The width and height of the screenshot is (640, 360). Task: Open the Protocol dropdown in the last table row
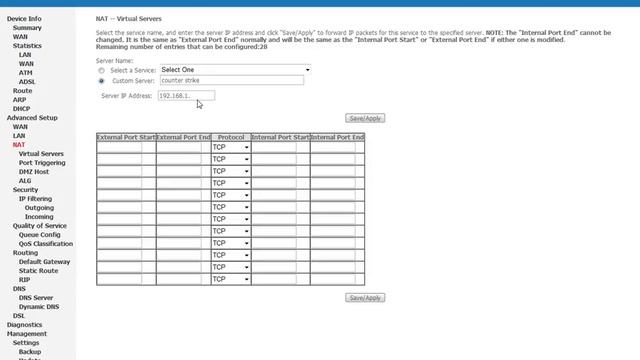pyautogui.click(x=231, y=279)
